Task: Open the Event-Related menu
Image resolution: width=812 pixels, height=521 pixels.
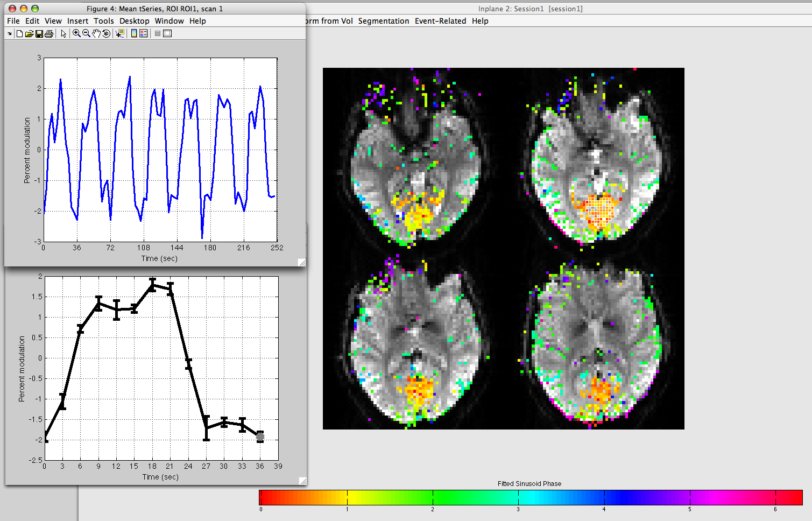Action: (440, 21)
